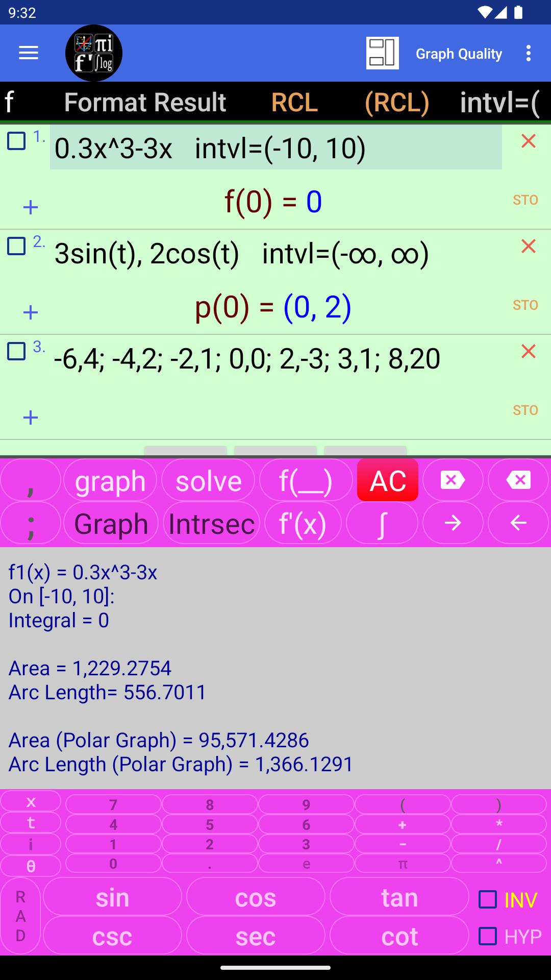Enable the INV checkbox
The image size is (551, 980).
tap(488, 900)
